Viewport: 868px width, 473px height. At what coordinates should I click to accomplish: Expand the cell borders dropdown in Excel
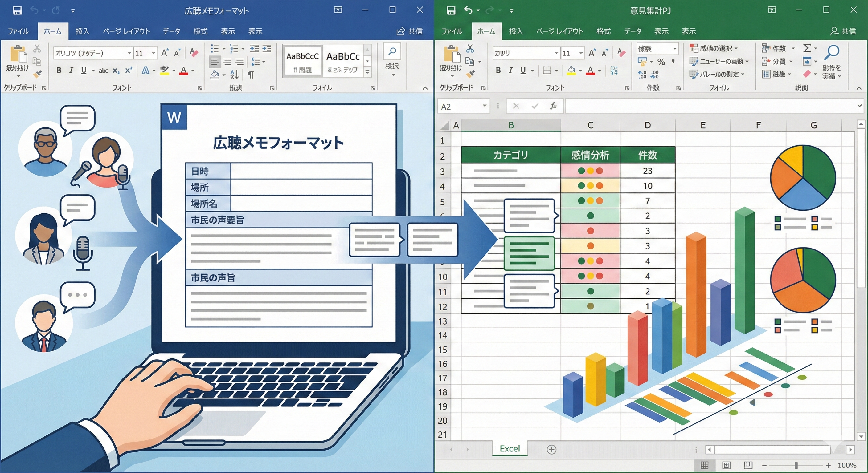pos(556,71)
